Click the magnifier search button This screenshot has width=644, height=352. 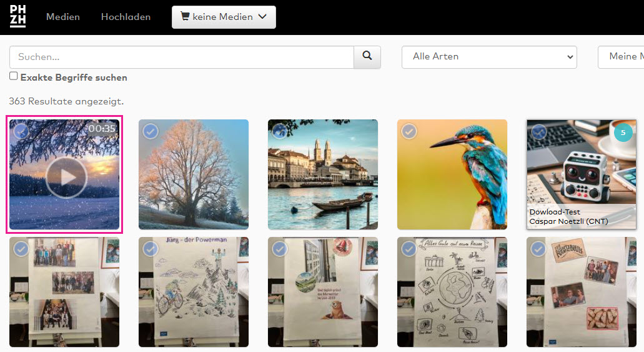coord(367,57)
